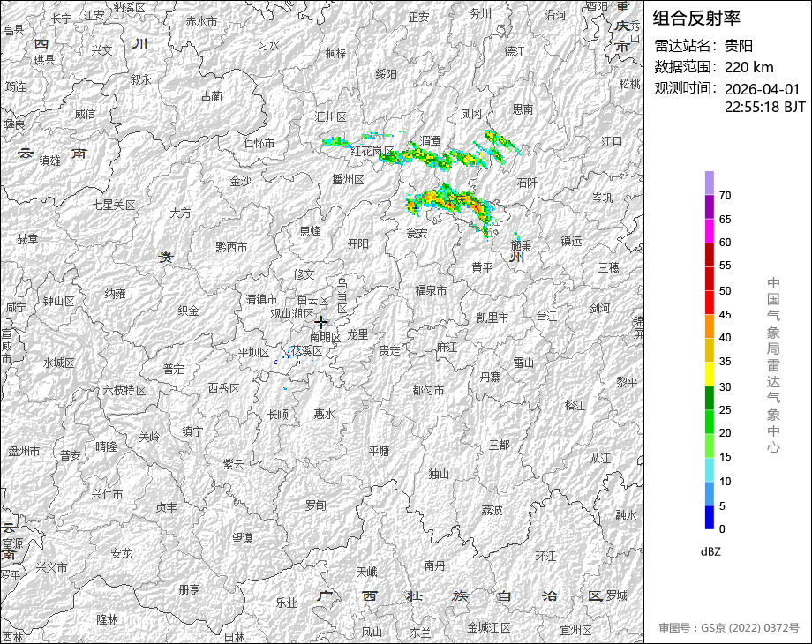The width and height of the screenshot is (812, 644).
Task: Click the 罗甸 map label
Action: [315, 505]
